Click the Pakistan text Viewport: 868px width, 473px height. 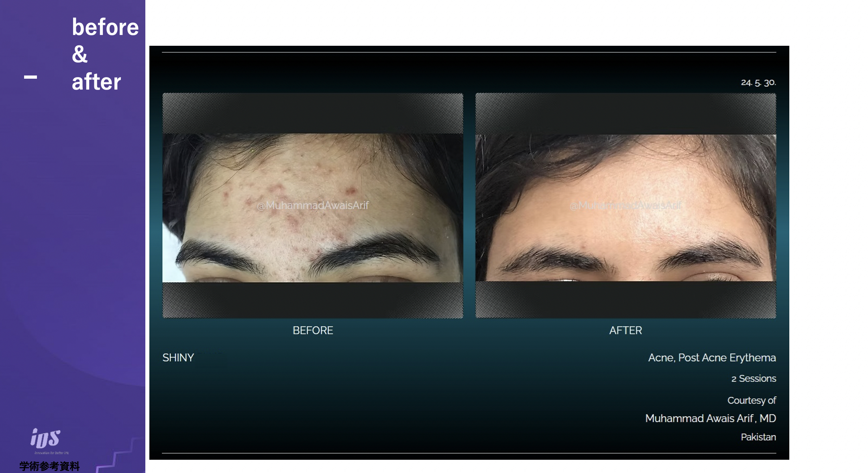click(758, 437)
